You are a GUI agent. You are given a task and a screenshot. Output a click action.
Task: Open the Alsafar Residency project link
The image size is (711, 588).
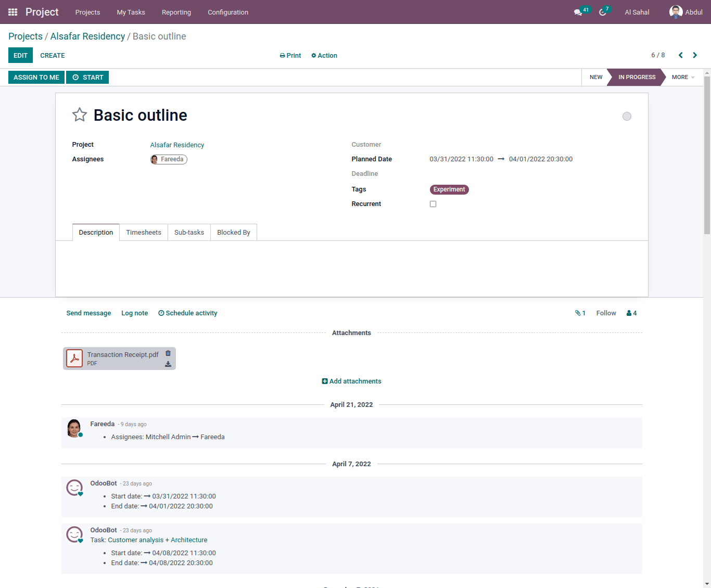(177, 145)
